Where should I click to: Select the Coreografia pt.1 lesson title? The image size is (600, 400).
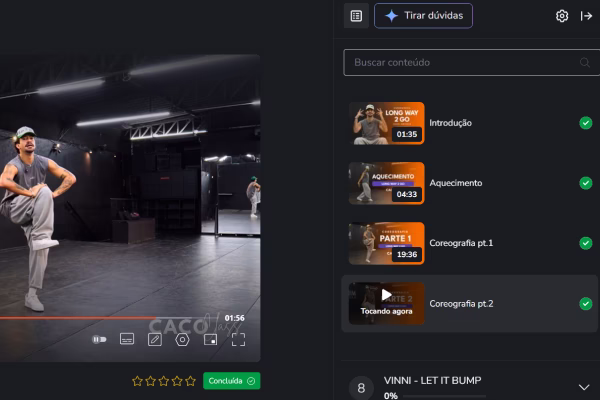click(461, 243)
